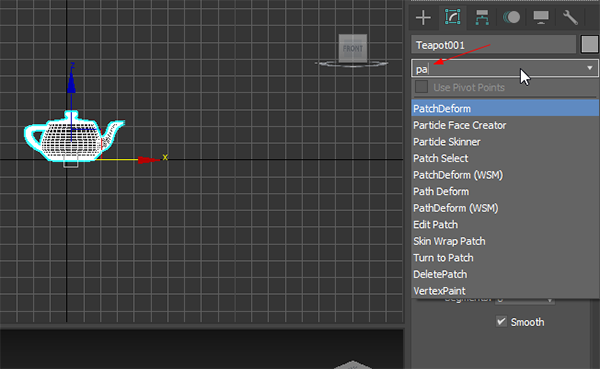This screenshot has height=369, width=600.
Task: Open the Motion panel tab
Action: (x=511, y=18)
